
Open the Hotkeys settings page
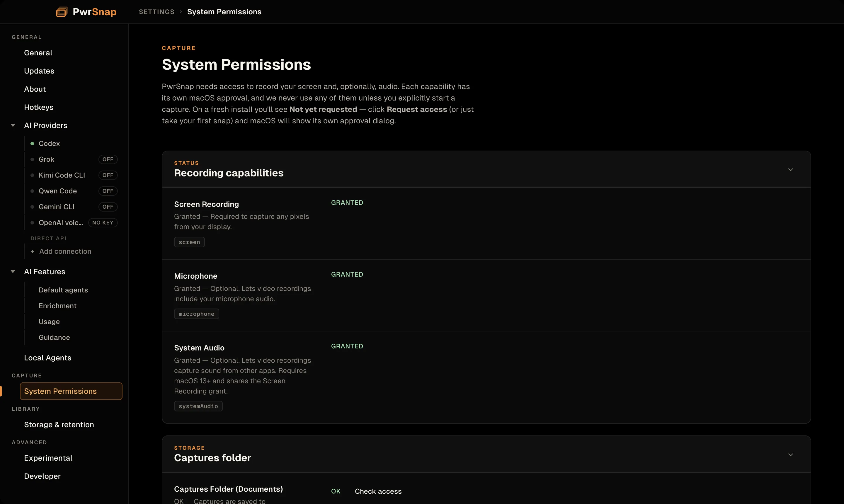point(39,107)
